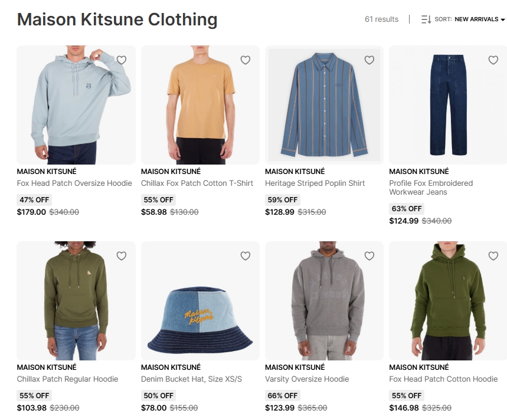Select the Chillax Fox Patch Cotton T-Shirt title

click(x=197, y=183)
